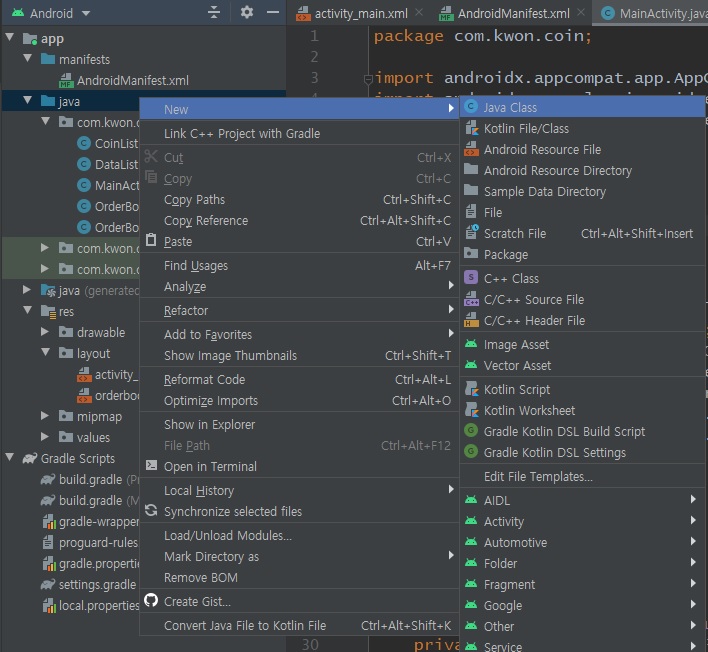Select proguard-rules file in tree
The image size is (708, 652).
pyautogui.click(x=89, y=542)
